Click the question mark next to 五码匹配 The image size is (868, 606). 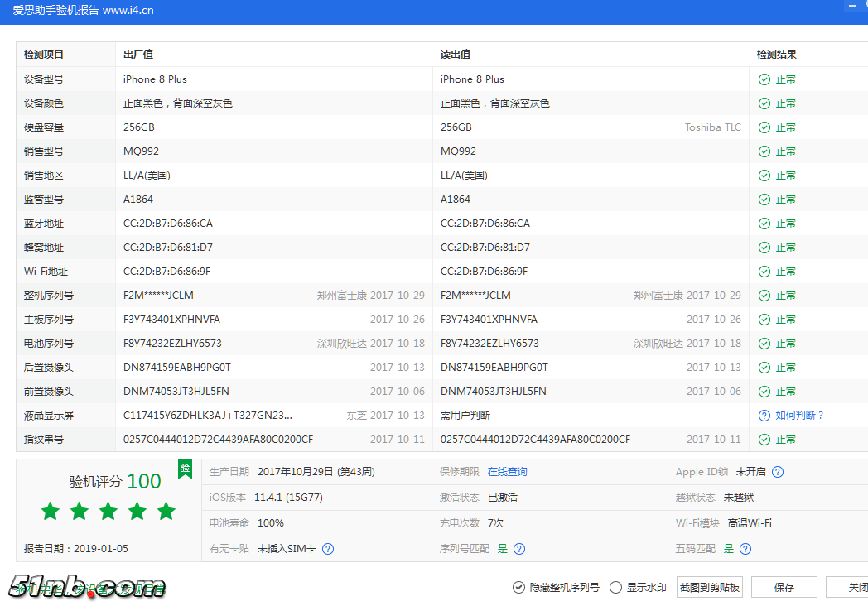click(x=744, y=548)
